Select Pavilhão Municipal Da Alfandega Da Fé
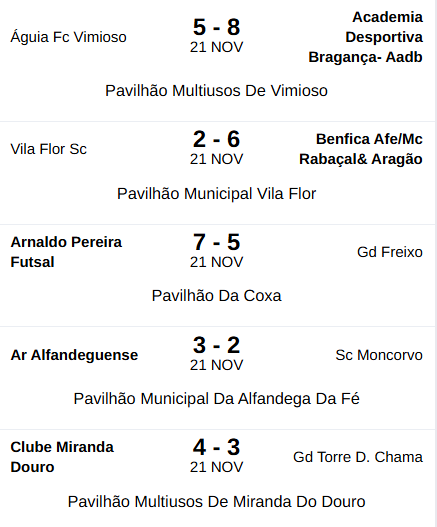This screenshot has height=527, width=437. click(216, 399)
